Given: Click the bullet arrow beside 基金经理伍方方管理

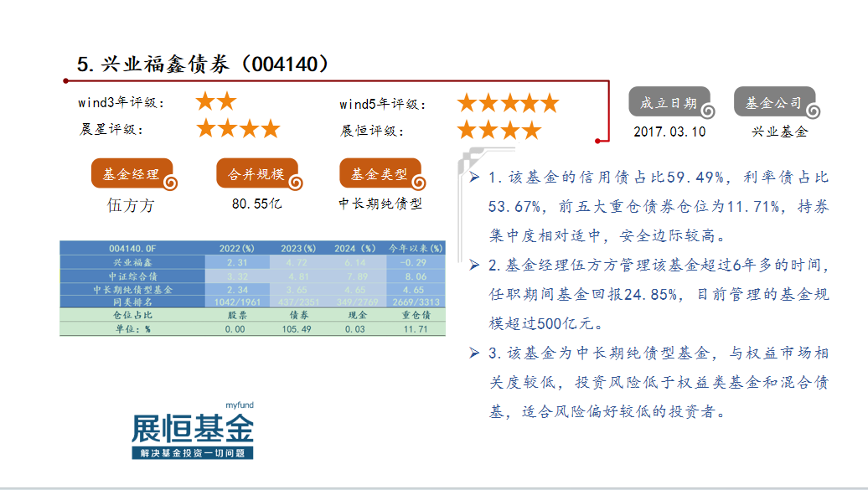Looking at the screenshot, I should (x=474, y=266).
